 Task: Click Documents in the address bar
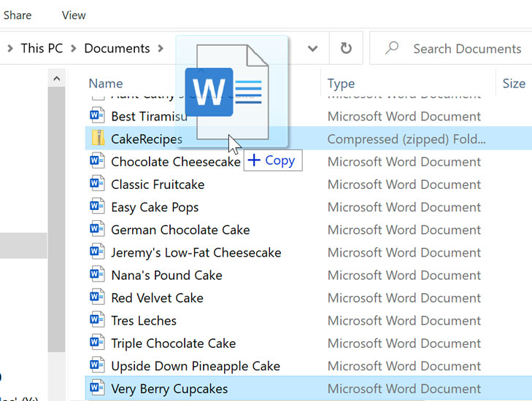click(x=117, y=48)
